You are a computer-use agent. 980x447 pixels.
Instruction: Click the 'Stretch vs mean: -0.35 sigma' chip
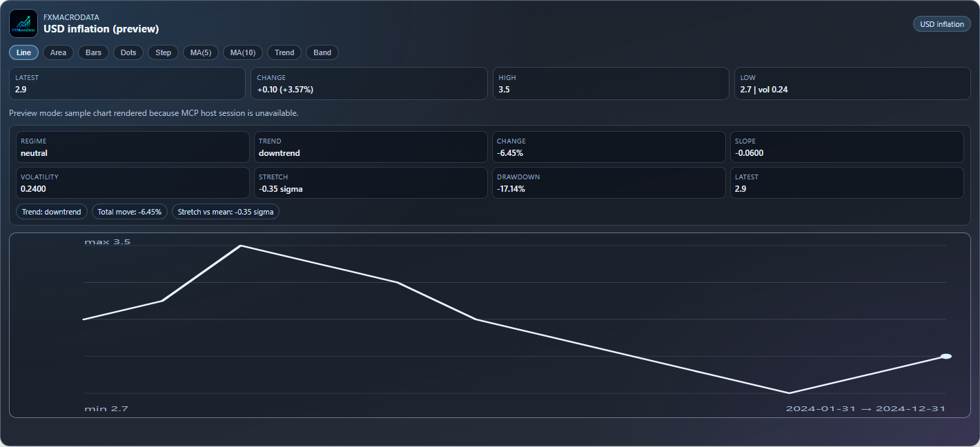[x=226, y=212]
